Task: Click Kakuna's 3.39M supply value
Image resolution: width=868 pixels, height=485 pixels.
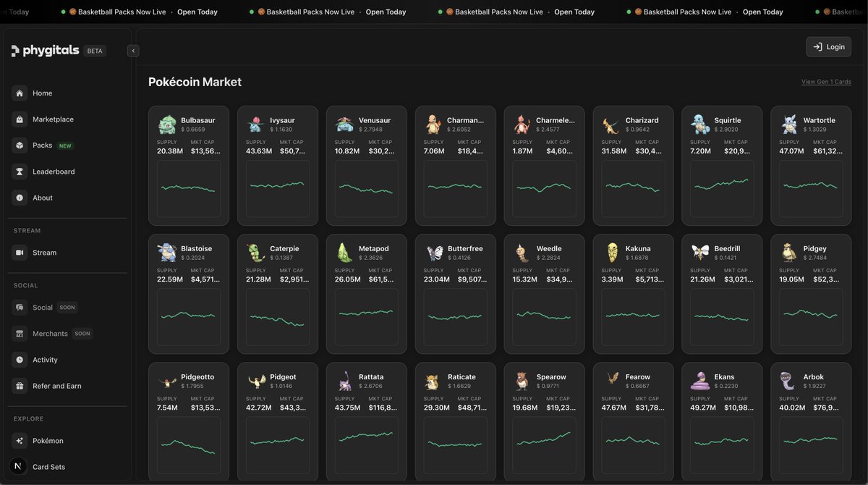Action: tap(613, 279)
